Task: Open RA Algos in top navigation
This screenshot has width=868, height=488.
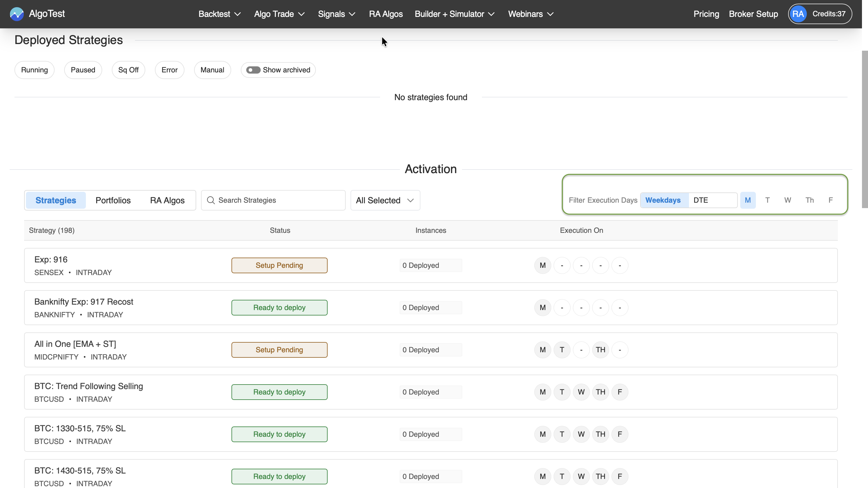Action: pyautogui.click(x=385, y=14)
